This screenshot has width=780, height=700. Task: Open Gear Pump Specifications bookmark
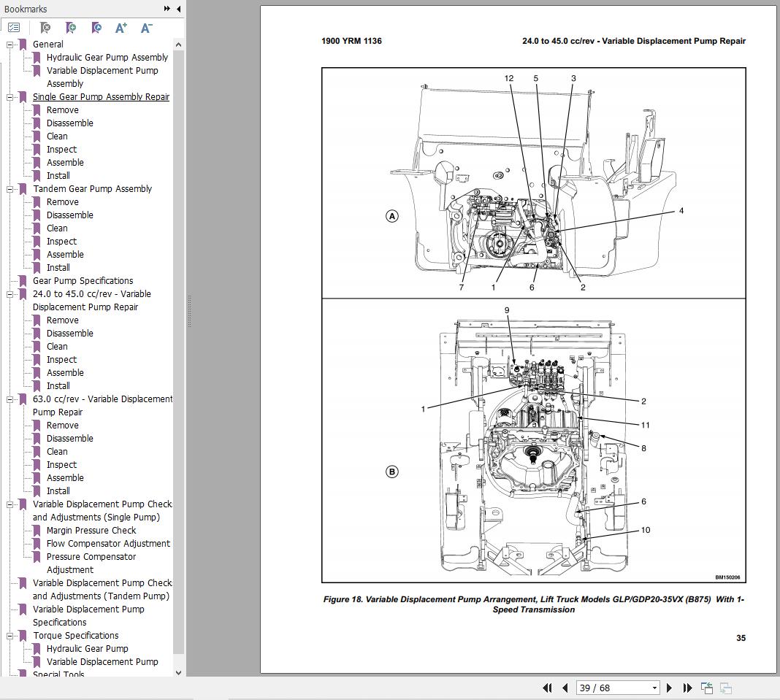tap(83, 281)
